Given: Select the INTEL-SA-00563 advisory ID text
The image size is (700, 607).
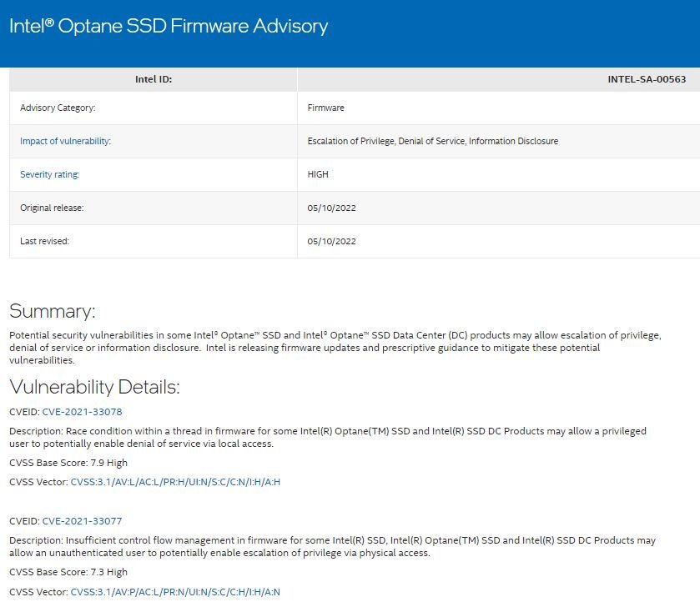Looking at the screenshot, I should pos(647,79).
